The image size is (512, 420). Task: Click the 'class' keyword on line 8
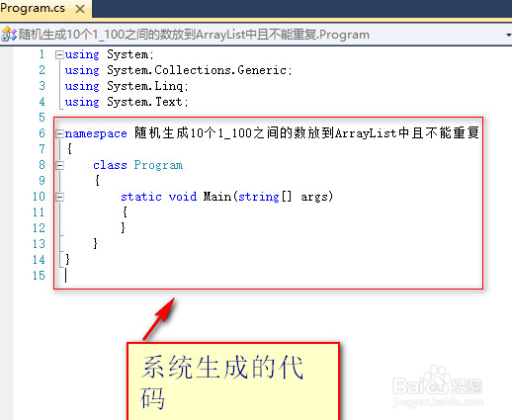tap(110, 165)
